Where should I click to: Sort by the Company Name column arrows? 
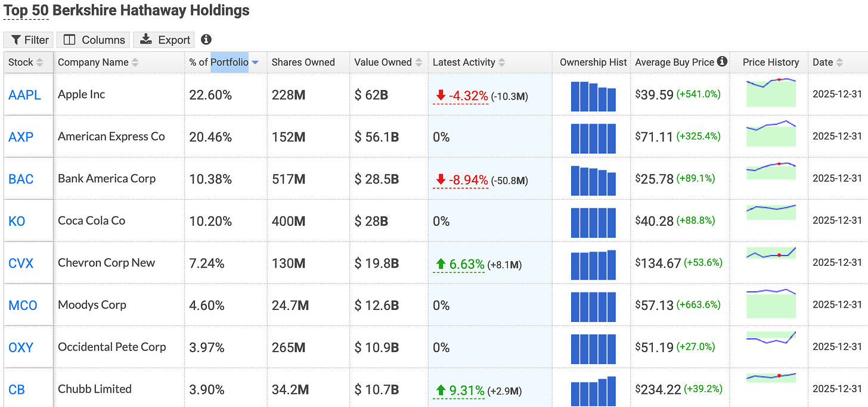[x=135, y=63]
